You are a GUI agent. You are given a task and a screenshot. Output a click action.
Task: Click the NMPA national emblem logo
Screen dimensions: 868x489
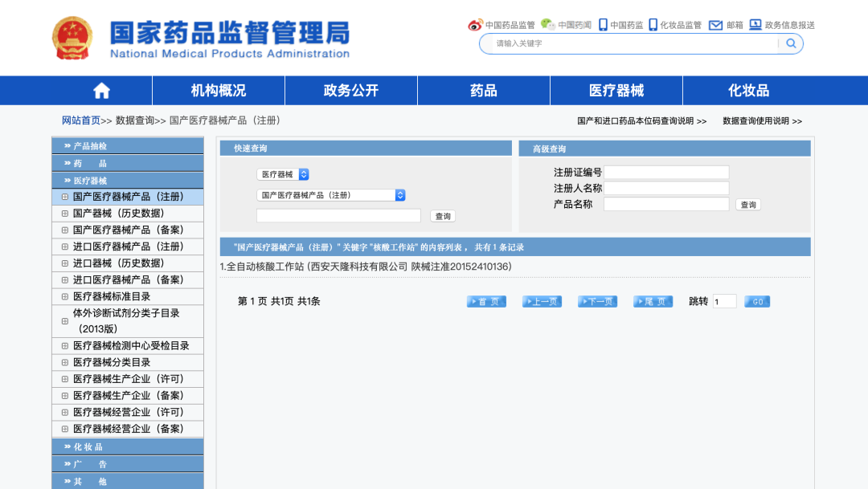tap(73, 37)
